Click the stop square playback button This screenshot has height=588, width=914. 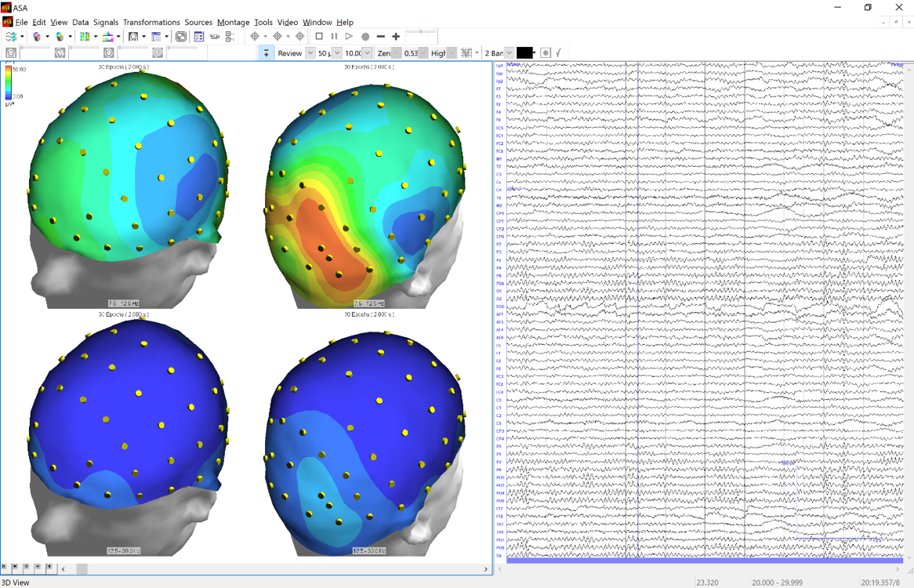[319, 36]
